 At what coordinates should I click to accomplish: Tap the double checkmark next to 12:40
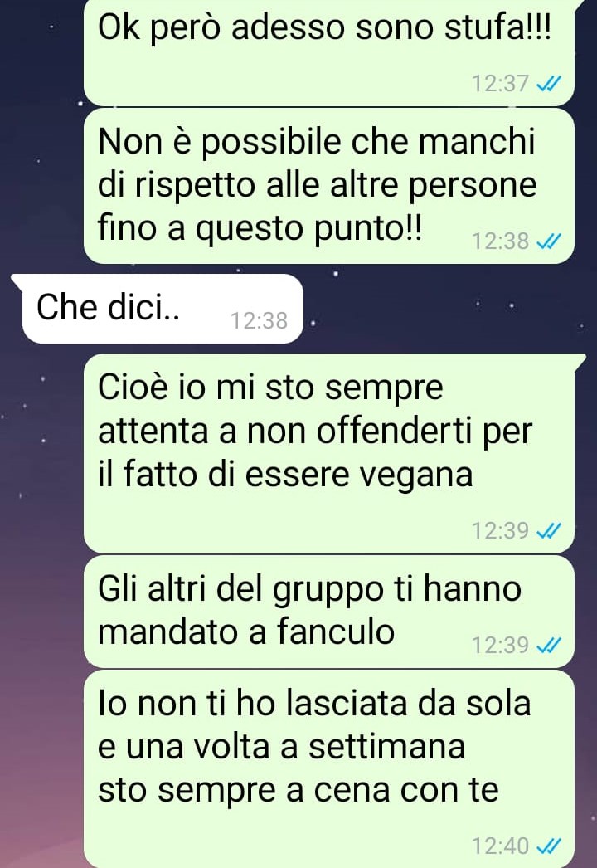click(550, 846)
